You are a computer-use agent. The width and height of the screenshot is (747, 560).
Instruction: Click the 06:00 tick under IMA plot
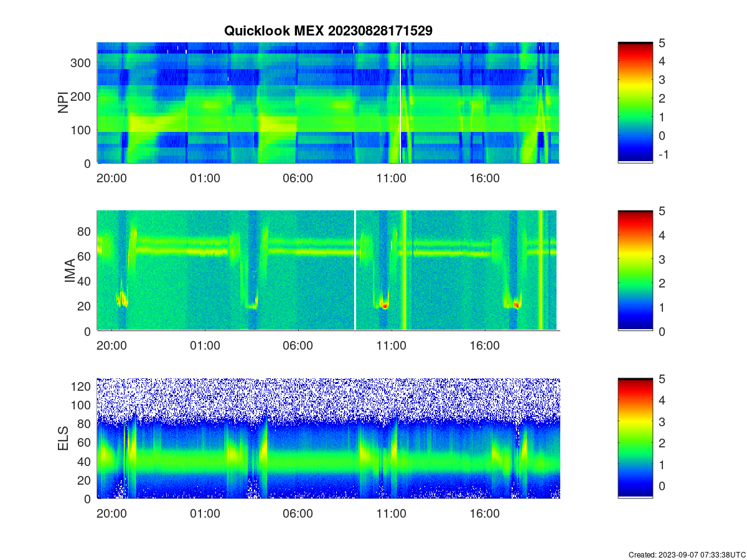coord(298,346)
